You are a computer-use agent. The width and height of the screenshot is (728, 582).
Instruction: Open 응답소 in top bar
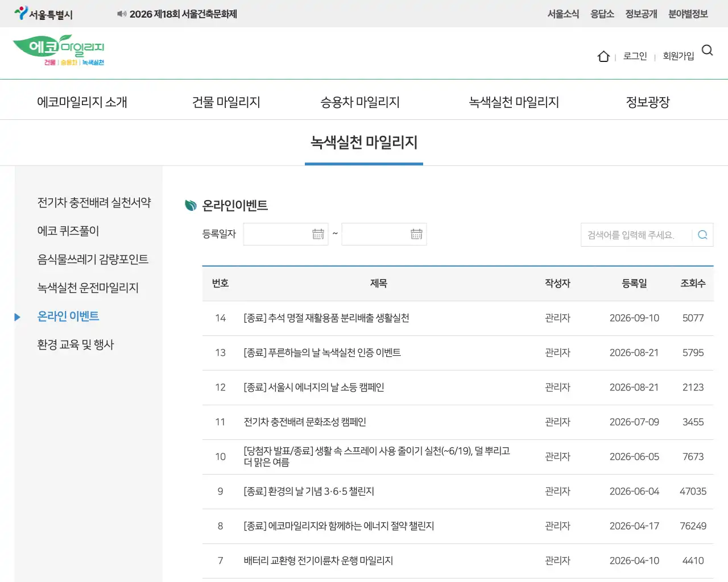tap(602, 14)
